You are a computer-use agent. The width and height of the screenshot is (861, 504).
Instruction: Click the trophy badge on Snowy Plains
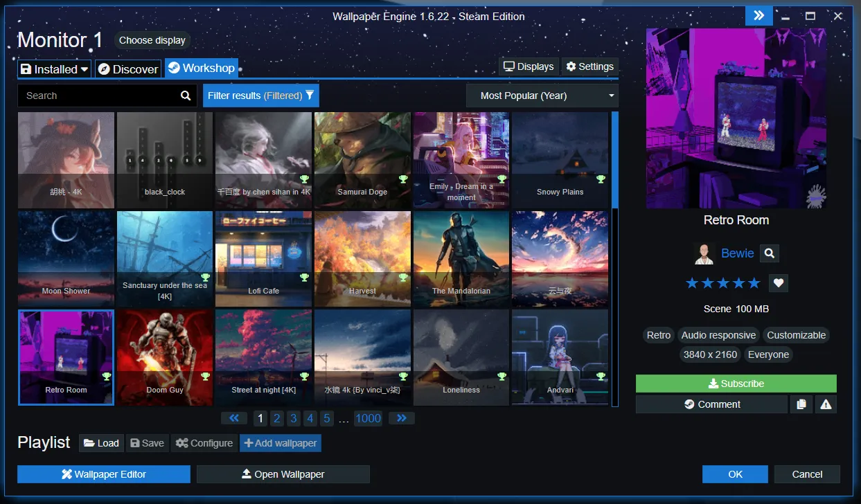[x=601, y=179]
